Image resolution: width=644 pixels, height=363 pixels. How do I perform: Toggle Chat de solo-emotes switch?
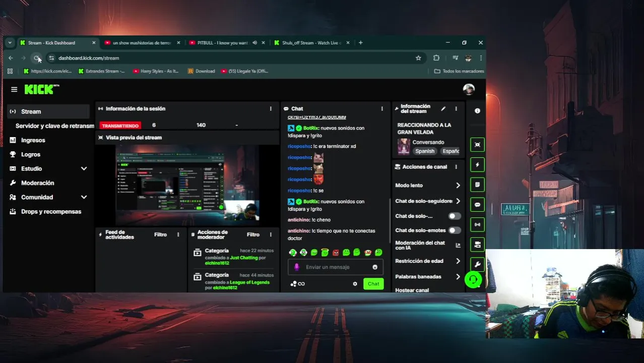(454, 230)
